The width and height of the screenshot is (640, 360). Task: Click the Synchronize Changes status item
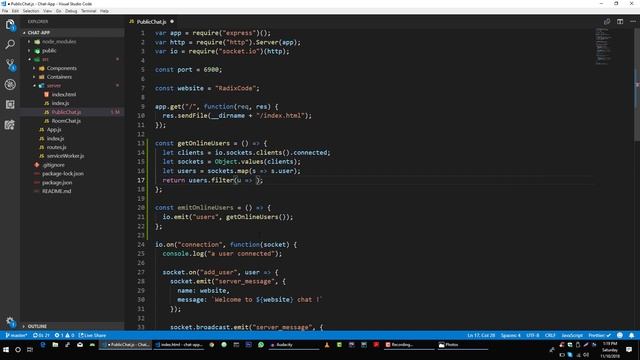tap(41, 336)
